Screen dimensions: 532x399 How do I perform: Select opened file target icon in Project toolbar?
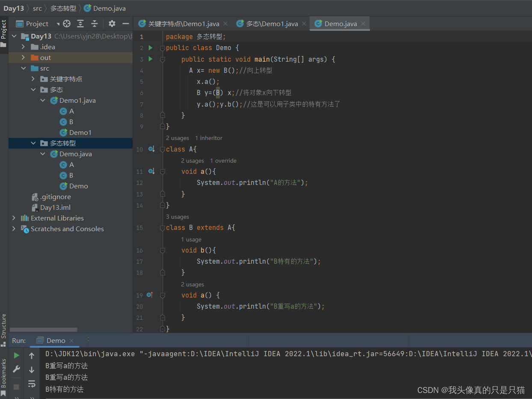click(66, 24)
